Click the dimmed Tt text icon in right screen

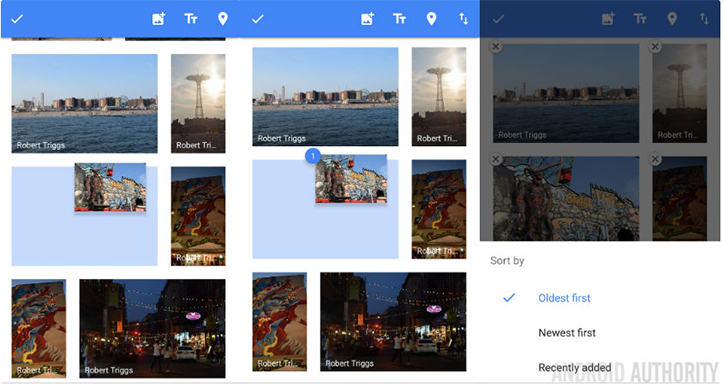click(x=640, y=19)
